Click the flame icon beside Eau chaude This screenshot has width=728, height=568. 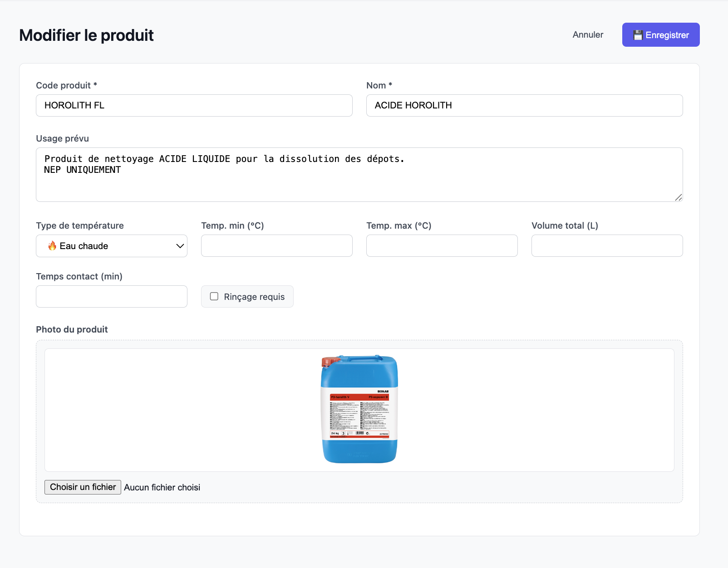pos(52,246)
